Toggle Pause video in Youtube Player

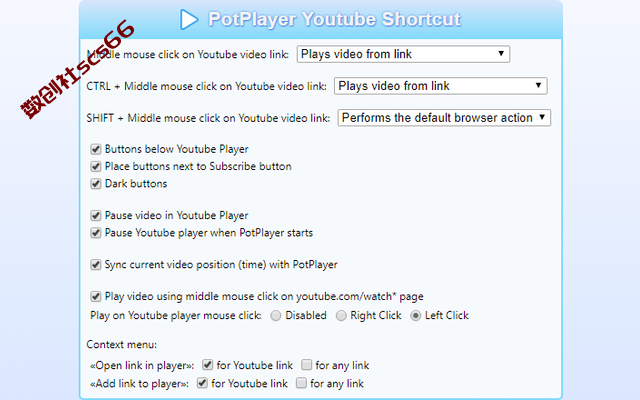coord(96,216)
